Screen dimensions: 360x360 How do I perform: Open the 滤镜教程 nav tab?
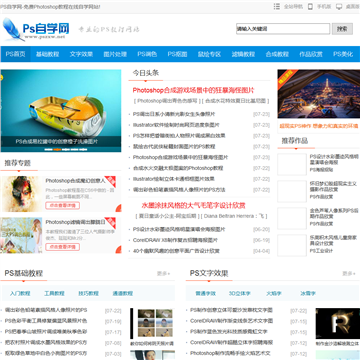[x=243, y=54]
